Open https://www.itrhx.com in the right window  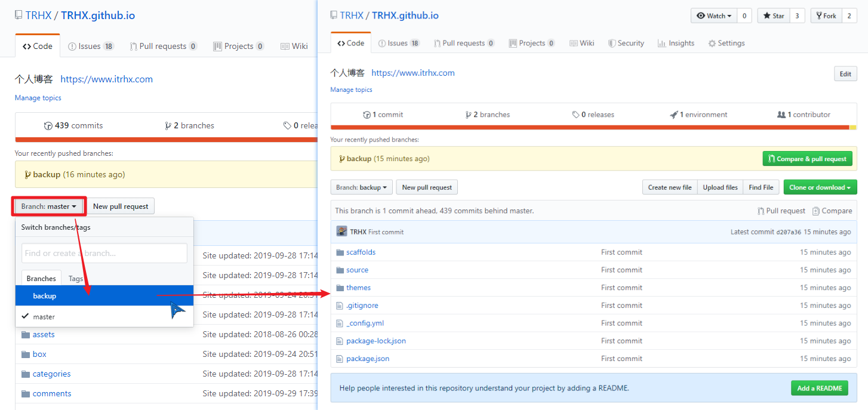coord(413,73)
